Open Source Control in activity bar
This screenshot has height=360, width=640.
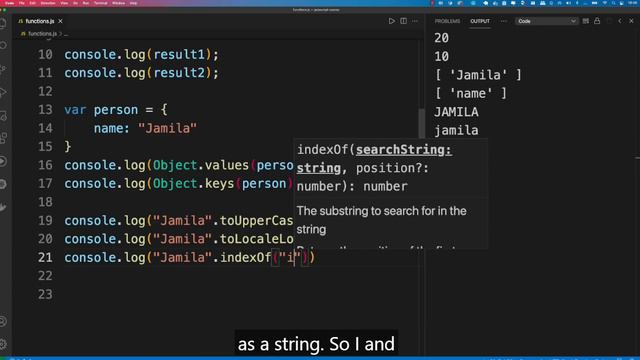click(x=3, y=69)
